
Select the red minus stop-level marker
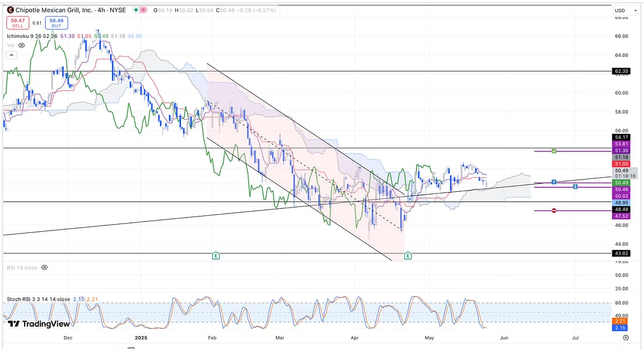(554, 211)
